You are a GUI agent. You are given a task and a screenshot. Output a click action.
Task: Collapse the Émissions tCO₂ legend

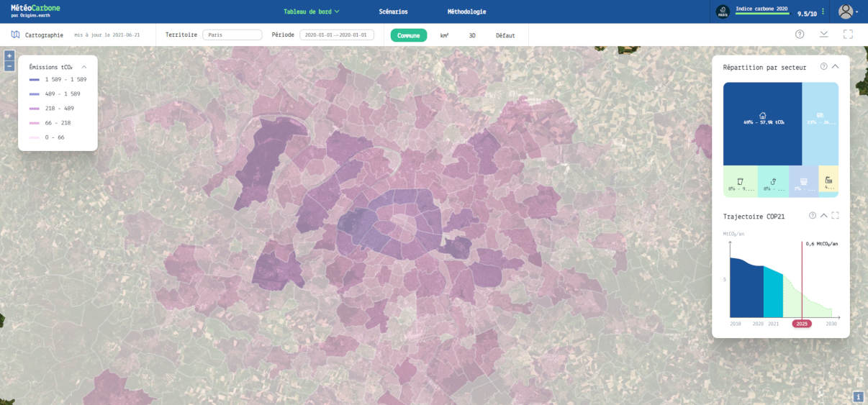pos(84,67)
